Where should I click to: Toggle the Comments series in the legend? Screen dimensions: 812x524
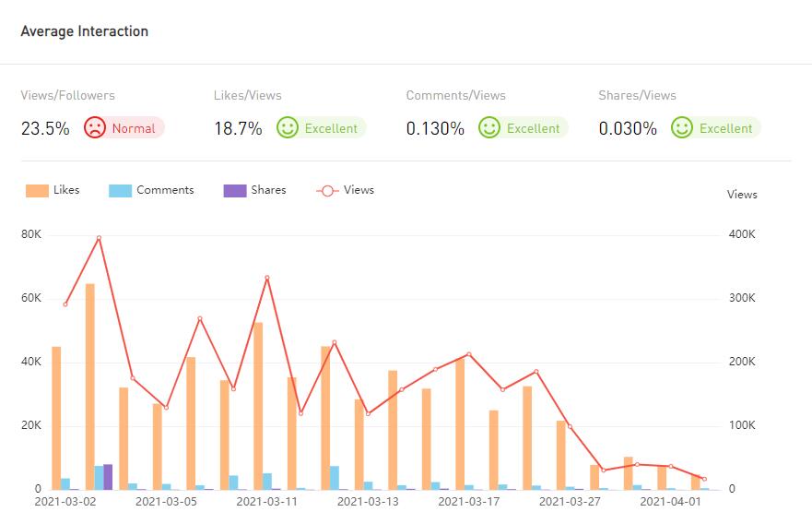(x=152, y=190)
